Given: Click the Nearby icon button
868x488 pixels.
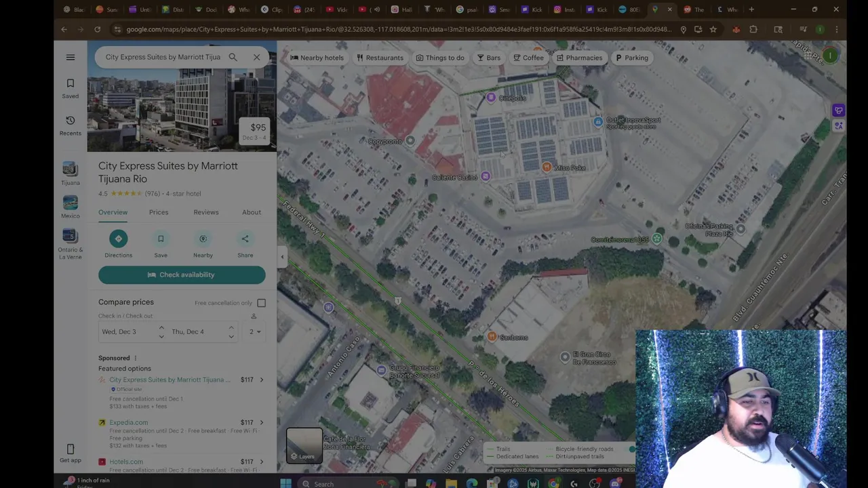Looking at the screenshot, I should pyautogui.click(x=203, y=239).
